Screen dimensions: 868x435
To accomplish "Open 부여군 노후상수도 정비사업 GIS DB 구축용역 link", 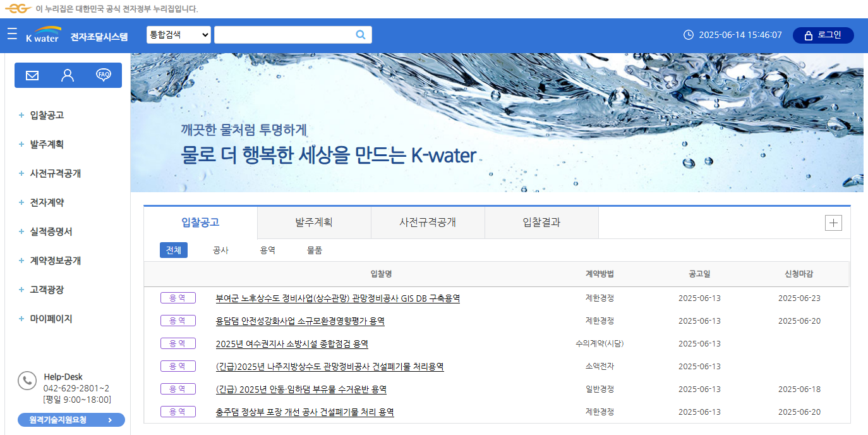I will coord(338,298).
